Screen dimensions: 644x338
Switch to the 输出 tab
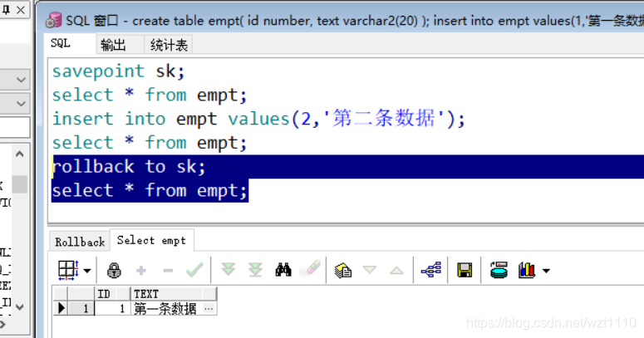113,45
